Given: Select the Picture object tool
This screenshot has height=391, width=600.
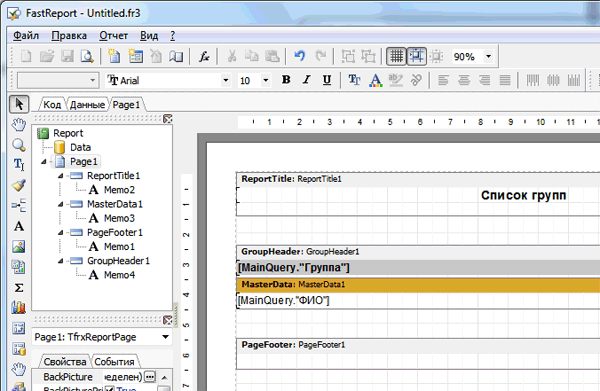Looking at the screenshot, I should pyautogui.click(x=18, y=246).
